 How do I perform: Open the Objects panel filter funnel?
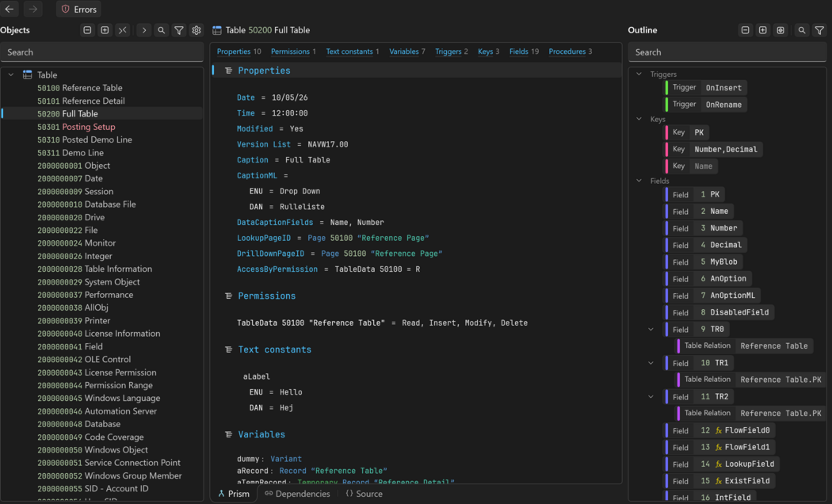pyautogui.click(x=179, y=30)
